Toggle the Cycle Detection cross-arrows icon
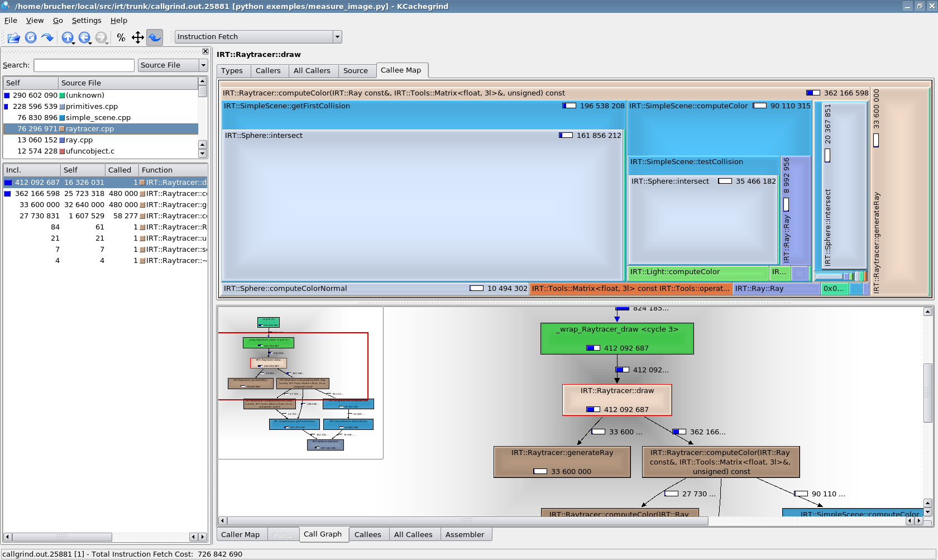Viewport: 938px width, 560px height. click(x=138, y=37)
